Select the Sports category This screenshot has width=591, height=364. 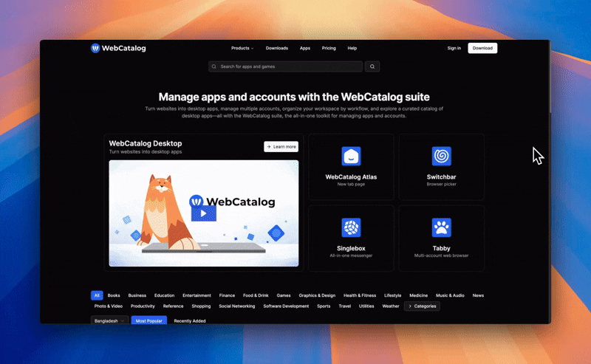click(x=324, y=306)
